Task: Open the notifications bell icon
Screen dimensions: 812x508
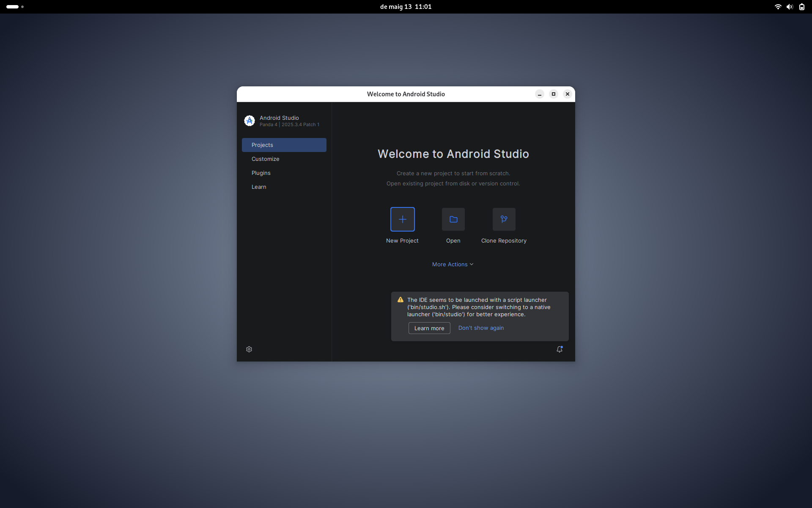Action: 560,349
